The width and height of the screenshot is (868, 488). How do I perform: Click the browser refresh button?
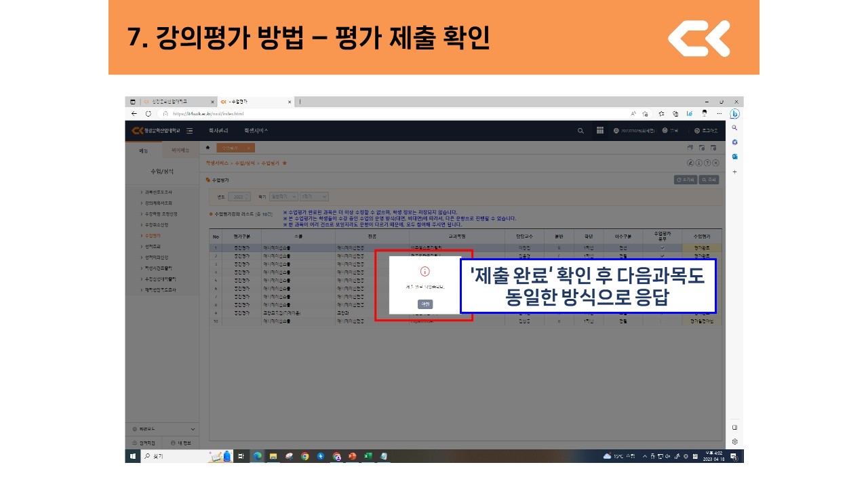[x=148, y=113]
